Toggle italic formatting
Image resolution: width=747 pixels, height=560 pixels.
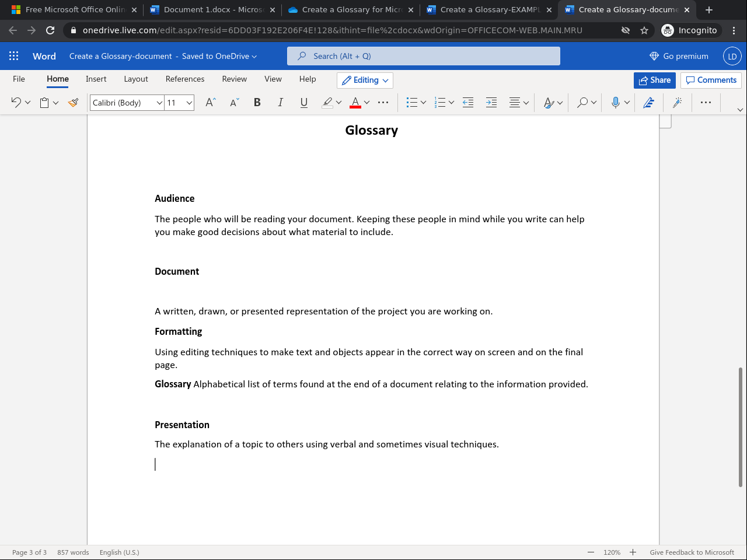click(280, 103)
